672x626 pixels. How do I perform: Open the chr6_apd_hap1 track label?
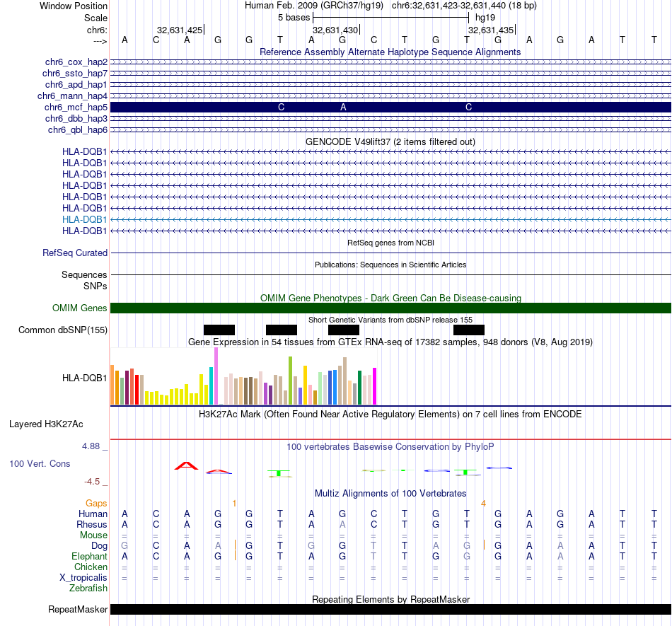click(x=76, y=84)
